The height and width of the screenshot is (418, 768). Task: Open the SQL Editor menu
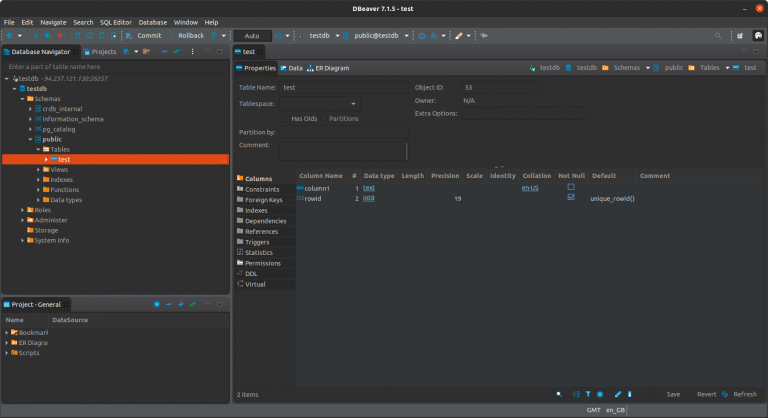[114, 21]
